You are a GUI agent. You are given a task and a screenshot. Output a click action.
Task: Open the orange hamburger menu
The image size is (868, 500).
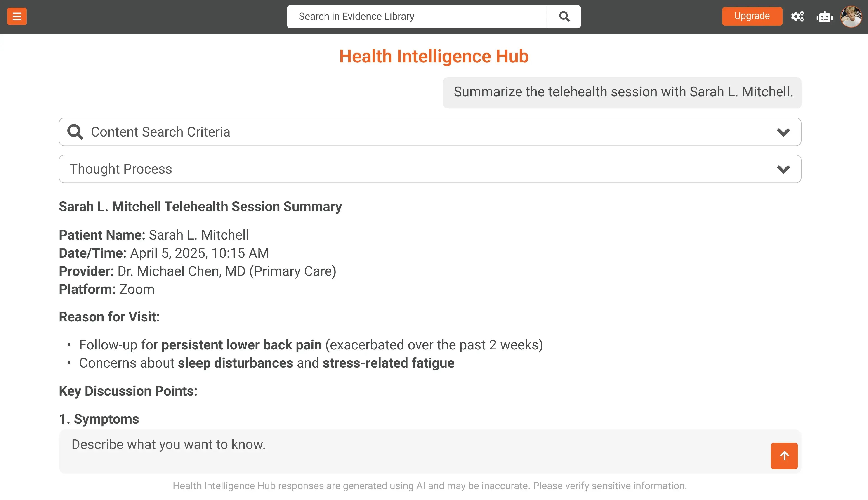click(17, 17)
